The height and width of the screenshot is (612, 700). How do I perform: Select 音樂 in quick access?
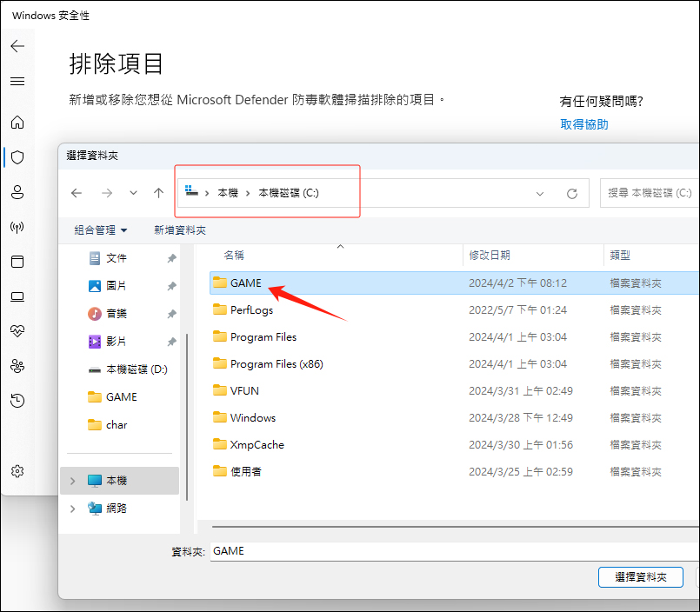[x=116, y=314]
